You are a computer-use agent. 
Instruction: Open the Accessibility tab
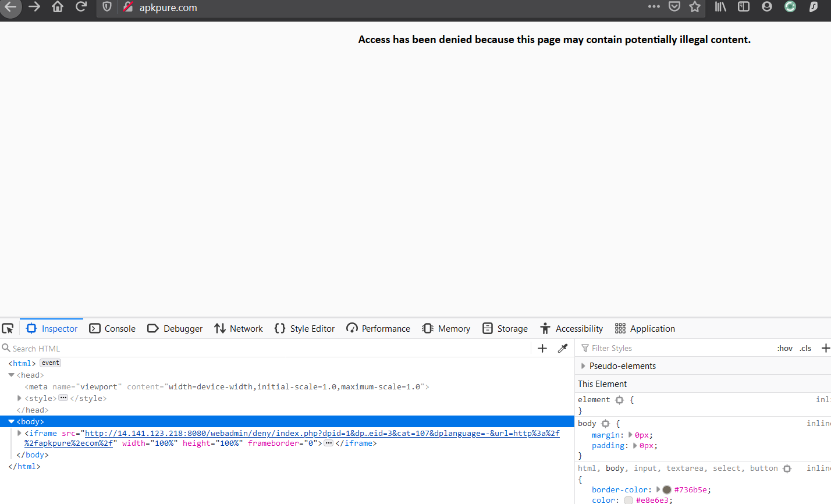tap(571, 329)
